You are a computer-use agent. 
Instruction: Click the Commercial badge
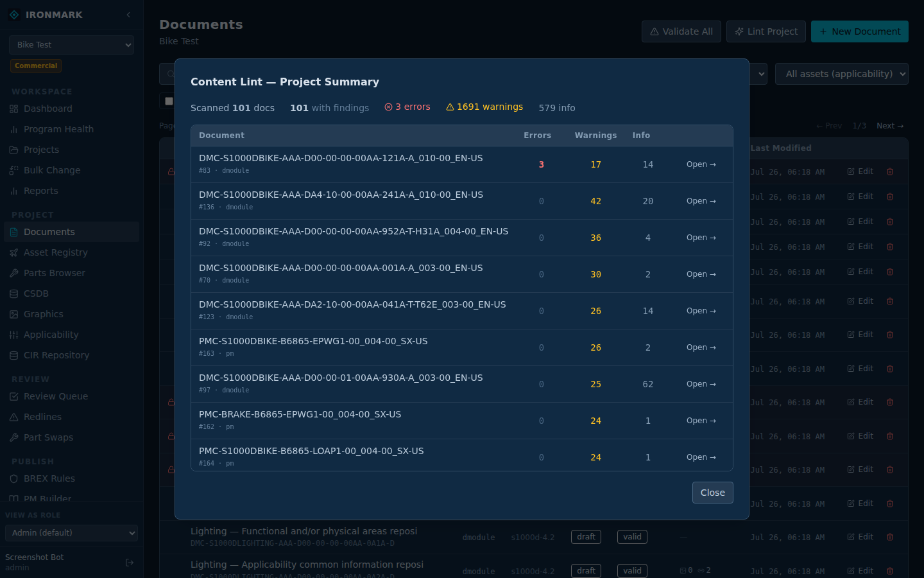(36, 66)
